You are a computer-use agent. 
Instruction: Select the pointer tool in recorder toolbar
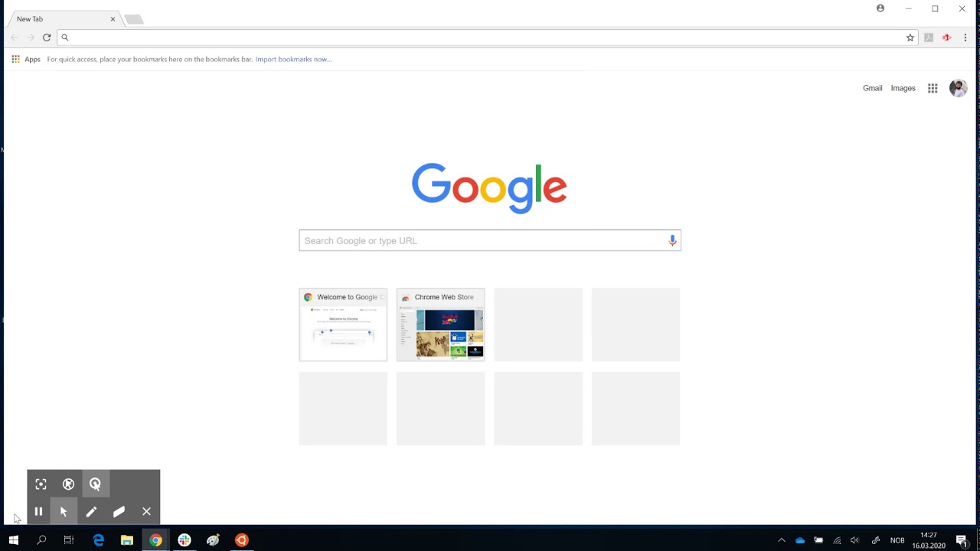coord(64,511)
